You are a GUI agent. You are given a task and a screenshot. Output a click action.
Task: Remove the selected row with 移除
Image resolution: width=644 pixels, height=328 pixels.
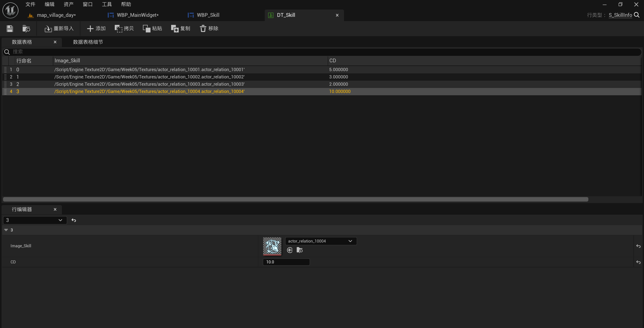click(x=209, y=29)
